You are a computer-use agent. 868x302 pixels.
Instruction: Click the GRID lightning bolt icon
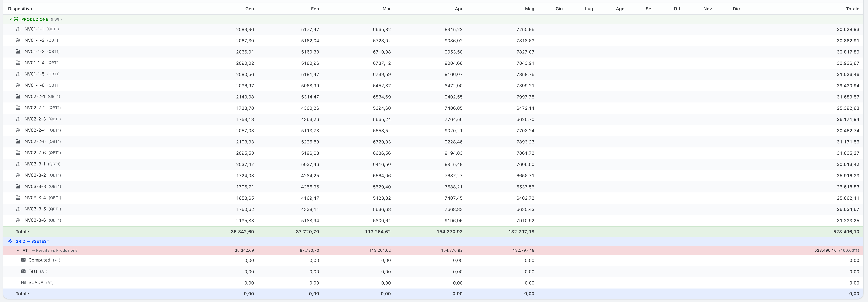coord(10,241)
